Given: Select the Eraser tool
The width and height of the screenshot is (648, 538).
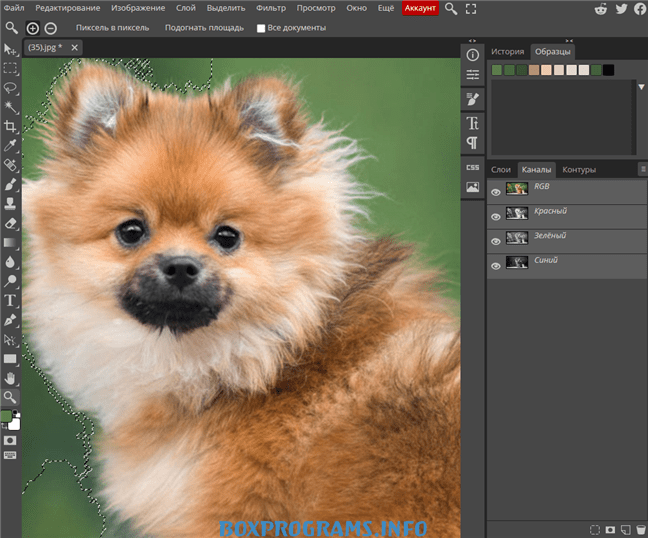Looking at the screenshot, I should (10, 224).
